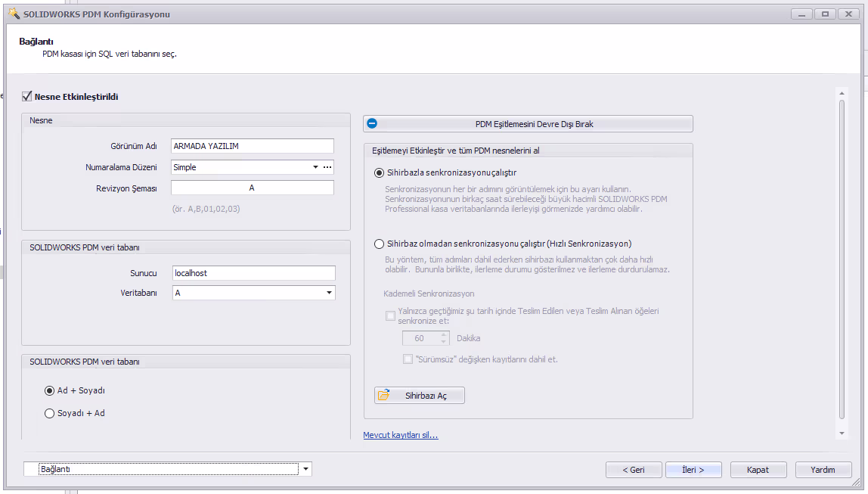
Task: Click the 60 Dakika value field
Action: (420, 338)
